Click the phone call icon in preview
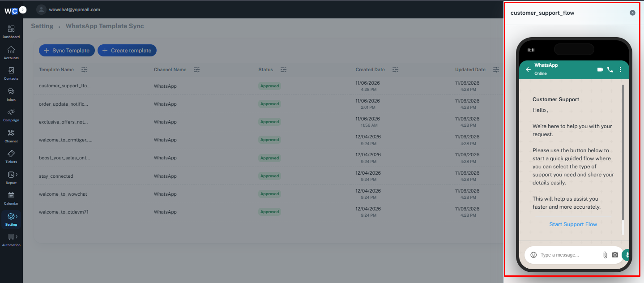Viewport: 644px width, 283px height. pos(610,70)
